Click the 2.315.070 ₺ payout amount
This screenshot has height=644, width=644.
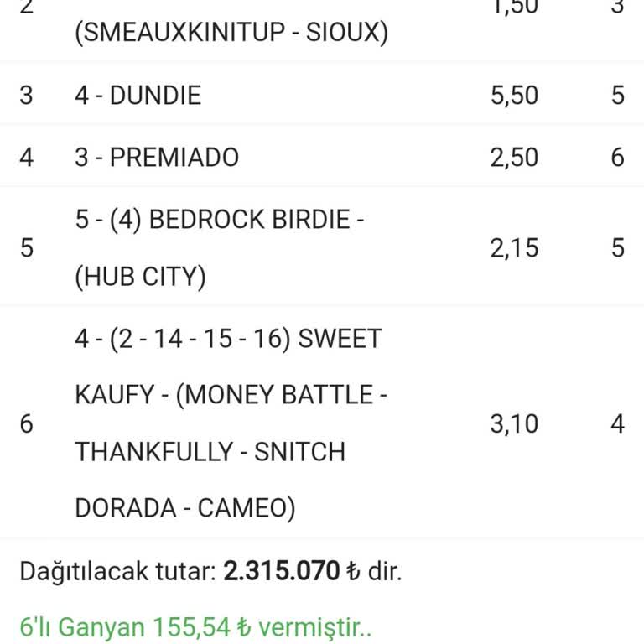coord(291,572)
